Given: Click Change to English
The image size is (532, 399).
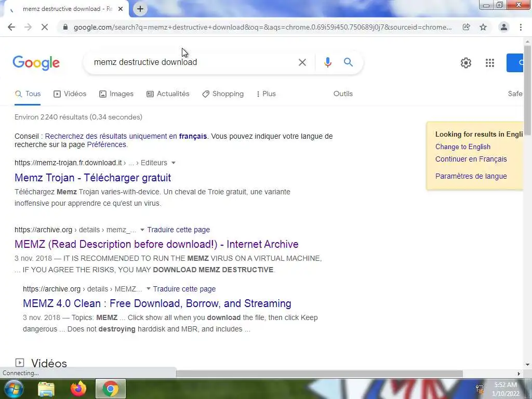Looking at the screenshot, I should [x=463, y=147].
